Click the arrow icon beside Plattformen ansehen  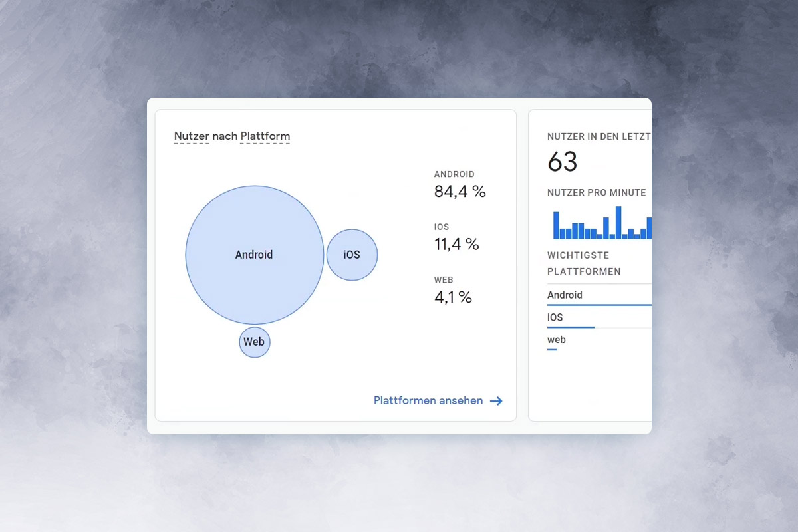(496, 401)
